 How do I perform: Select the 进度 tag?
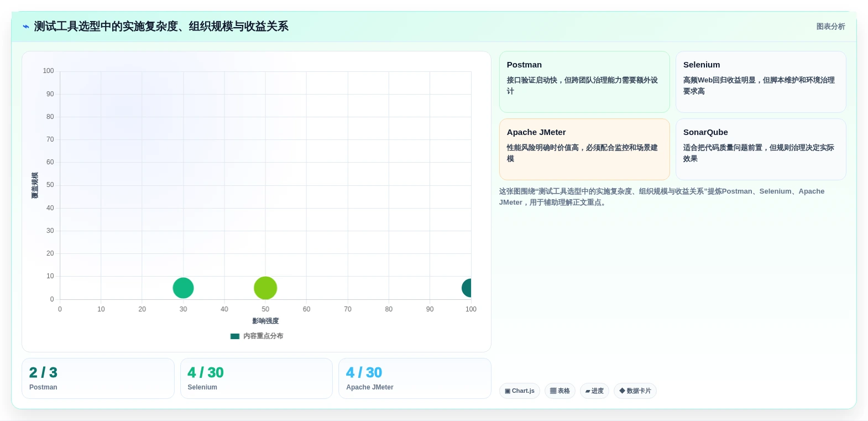pyautogui.click(x=594, y=391)
